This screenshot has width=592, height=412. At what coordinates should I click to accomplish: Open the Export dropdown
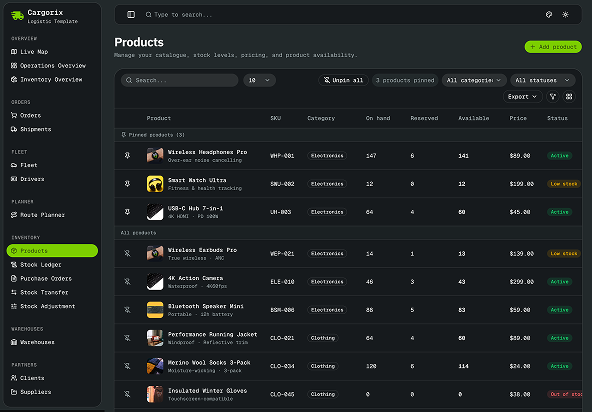point(523,97)
